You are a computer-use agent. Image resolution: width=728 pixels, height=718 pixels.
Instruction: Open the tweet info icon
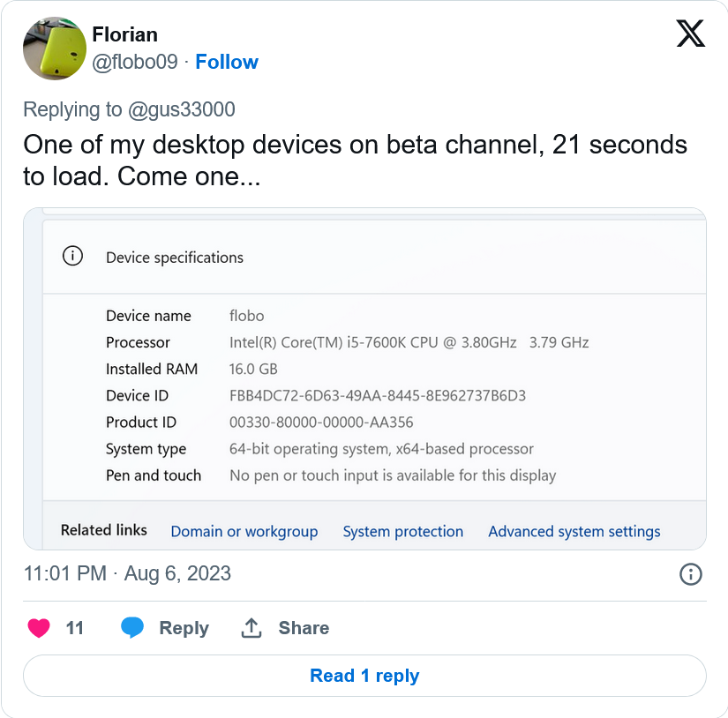coord(690,574)
